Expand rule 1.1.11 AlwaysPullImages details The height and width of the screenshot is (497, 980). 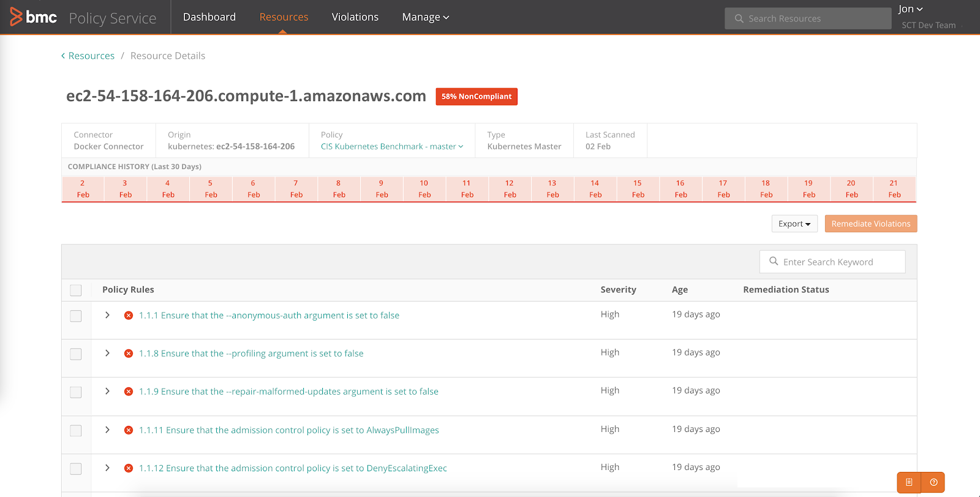107,430
